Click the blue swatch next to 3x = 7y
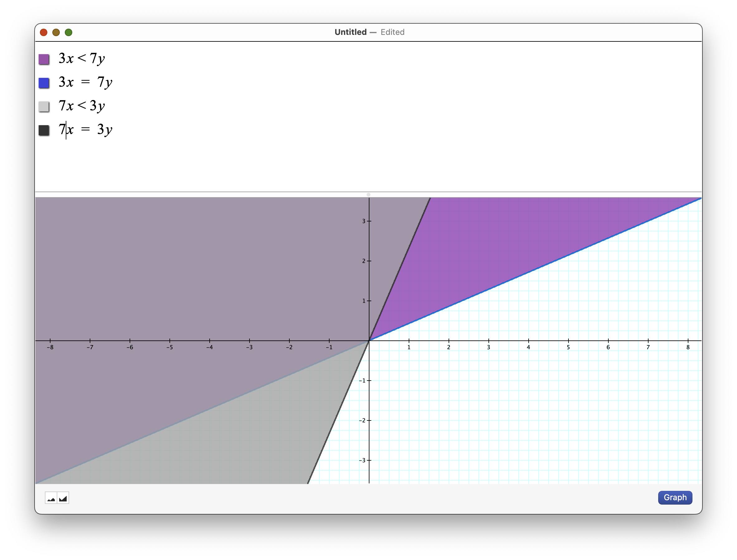Viewport: 737px width, 560px height. (x=44, y=83)
